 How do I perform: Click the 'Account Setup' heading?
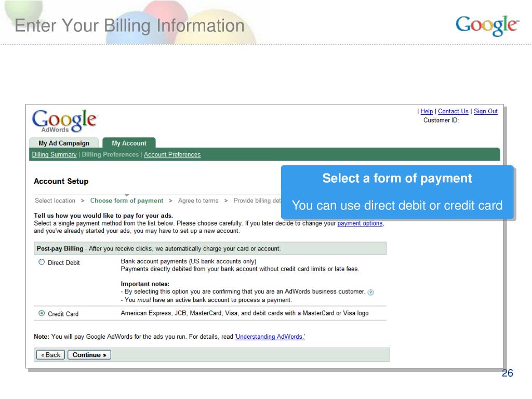coord(61,181)
